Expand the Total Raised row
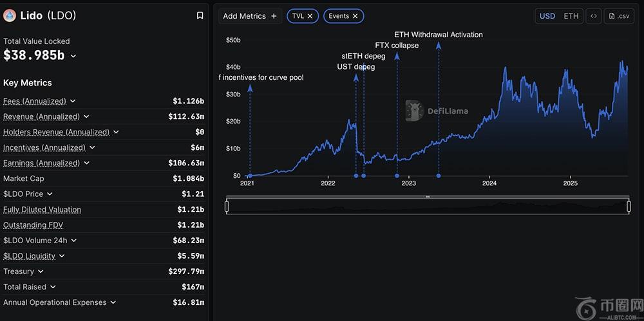Screen dimensions: 644x321 click(x=53, y=287)
